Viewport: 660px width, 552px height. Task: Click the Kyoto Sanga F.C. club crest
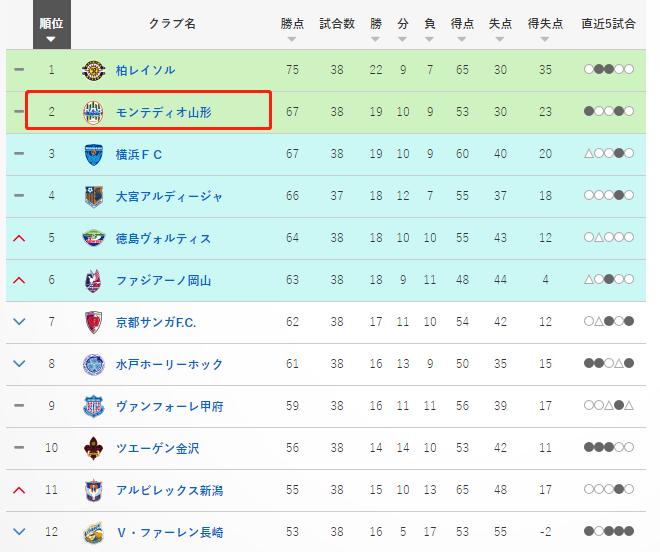tap(93, 322)
